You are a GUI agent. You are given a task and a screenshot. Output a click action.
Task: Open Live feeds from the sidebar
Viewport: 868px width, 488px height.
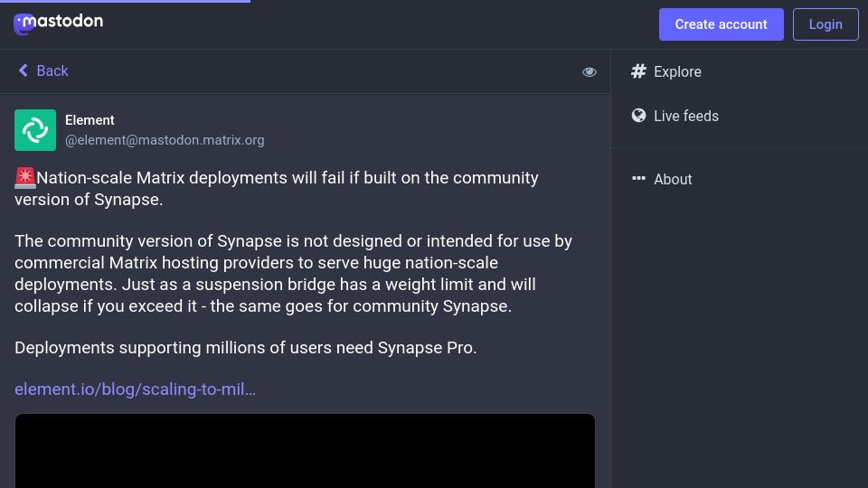pos(675,116)
